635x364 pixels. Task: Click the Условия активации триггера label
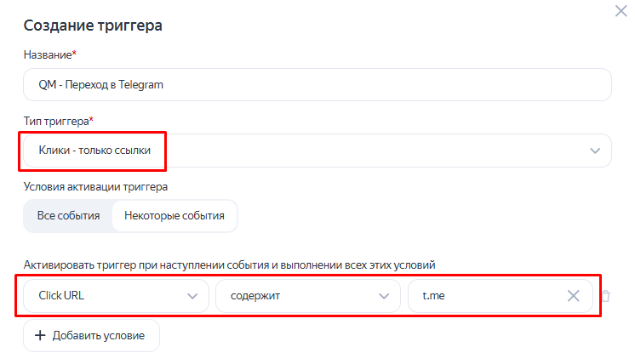tap(95, 186)
